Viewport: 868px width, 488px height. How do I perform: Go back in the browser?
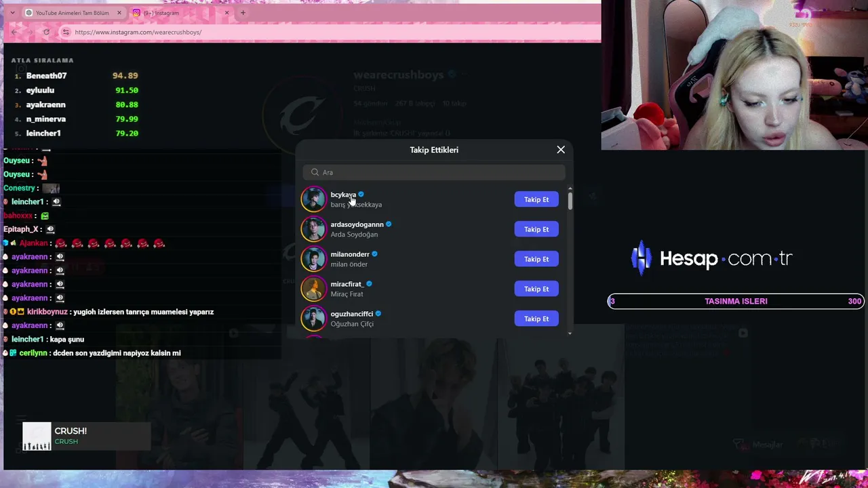tap(14, 32)
